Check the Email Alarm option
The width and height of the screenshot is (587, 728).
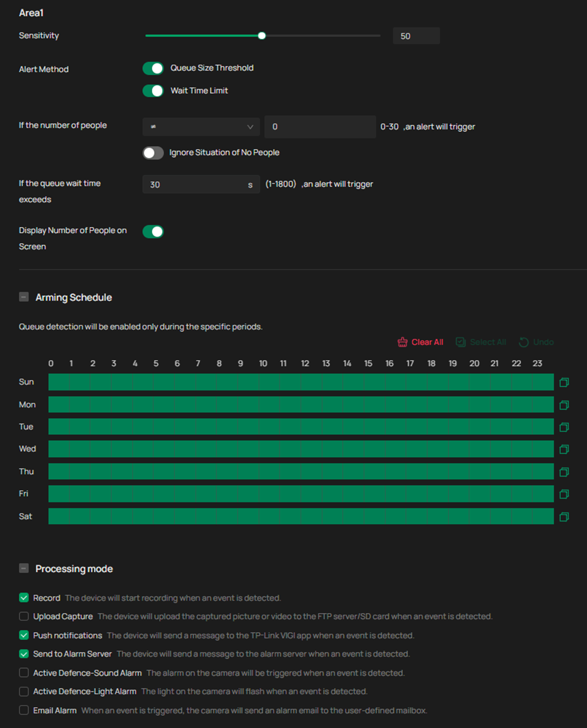(x=24, y=710)
